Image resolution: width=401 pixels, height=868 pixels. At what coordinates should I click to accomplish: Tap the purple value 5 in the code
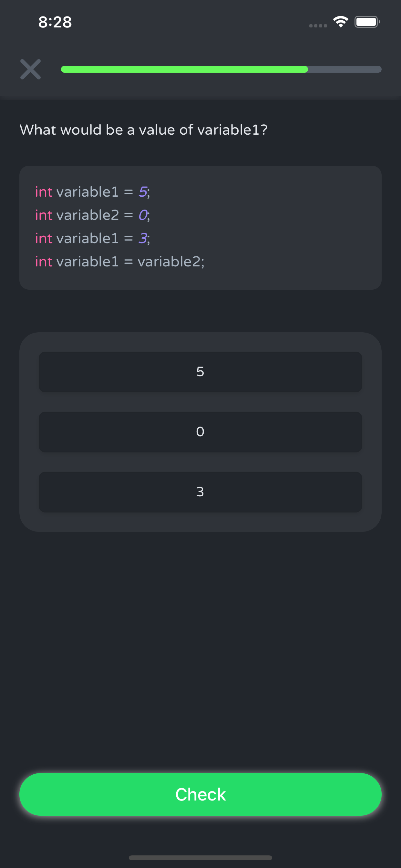coord(143,192)
